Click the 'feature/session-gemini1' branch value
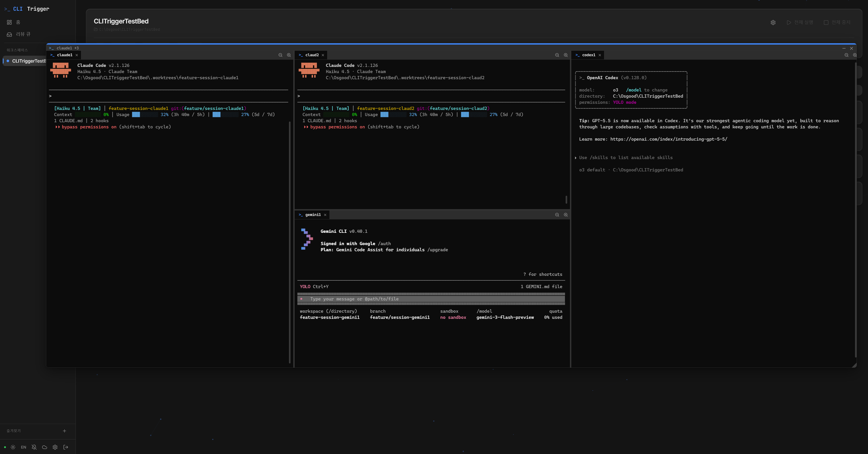Image resolution: width=868 pixels, height=454 pixels. click(400, 318)
